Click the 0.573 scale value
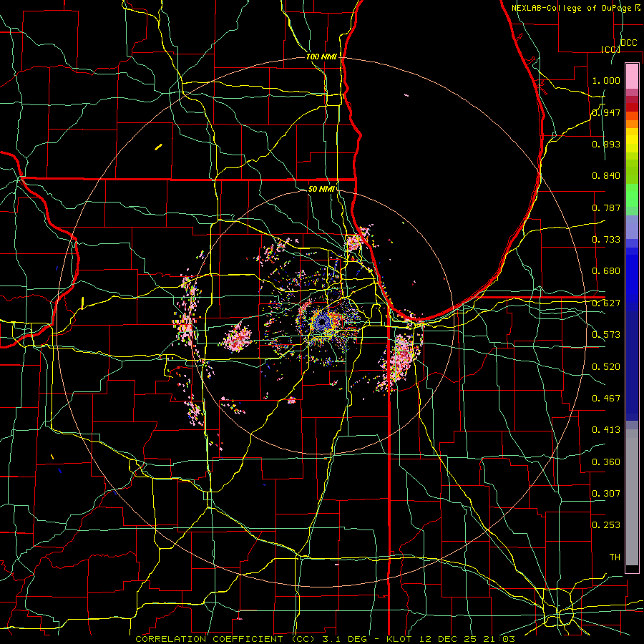 [x=606, y=335]
